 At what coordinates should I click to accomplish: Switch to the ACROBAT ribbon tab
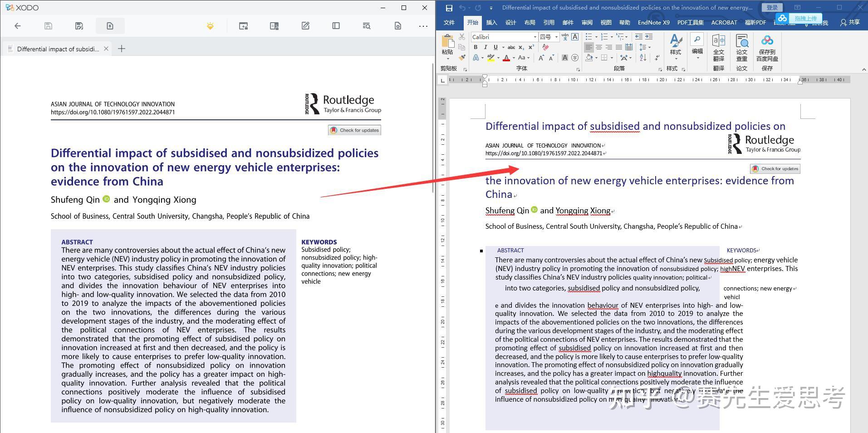click(724, 22)
